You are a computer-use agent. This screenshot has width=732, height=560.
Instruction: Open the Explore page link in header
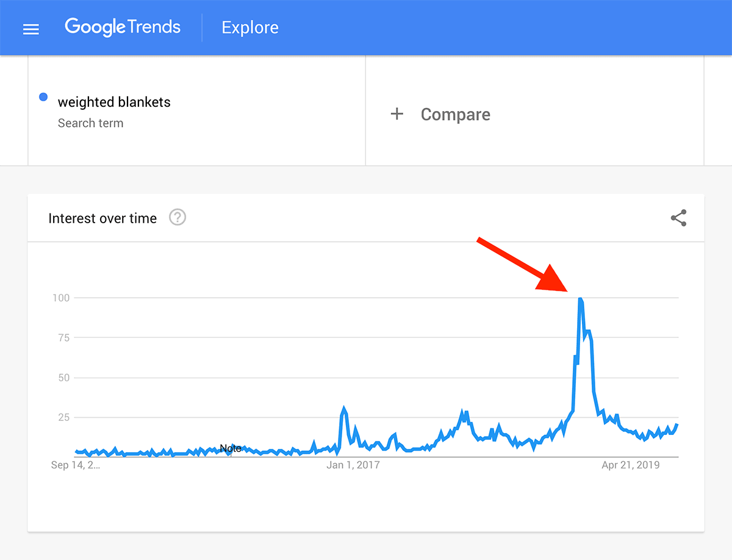(x=250, y=27)
